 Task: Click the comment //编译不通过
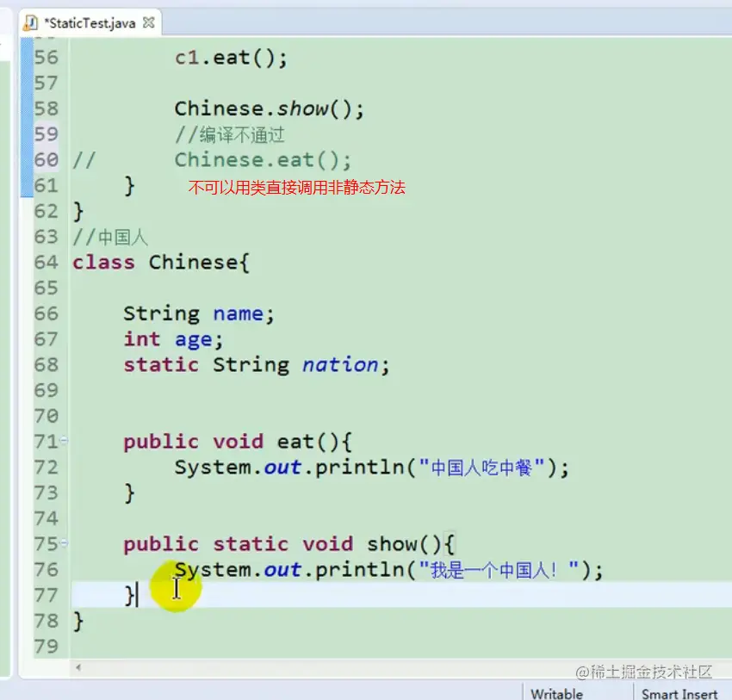[x=229, y=135]
